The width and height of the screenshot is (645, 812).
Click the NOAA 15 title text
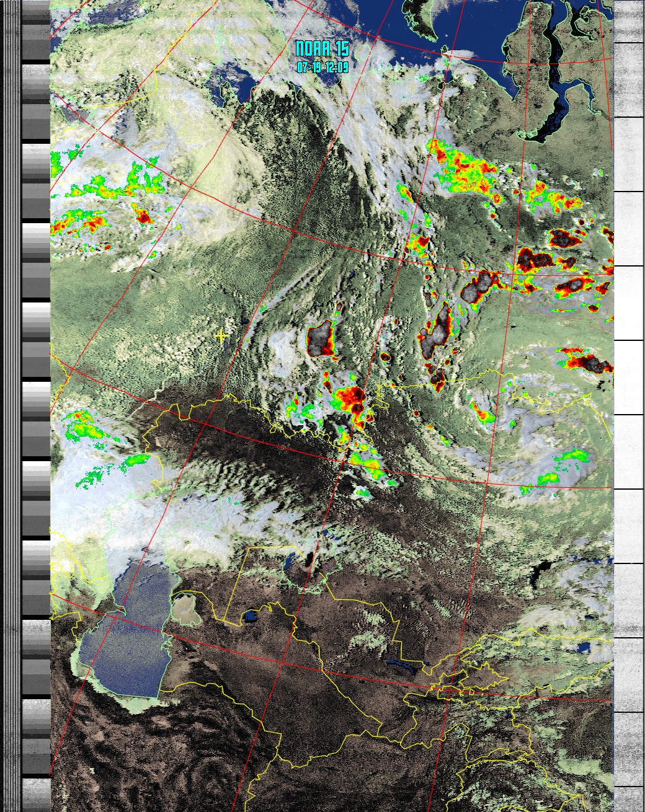tap(322, 49)
